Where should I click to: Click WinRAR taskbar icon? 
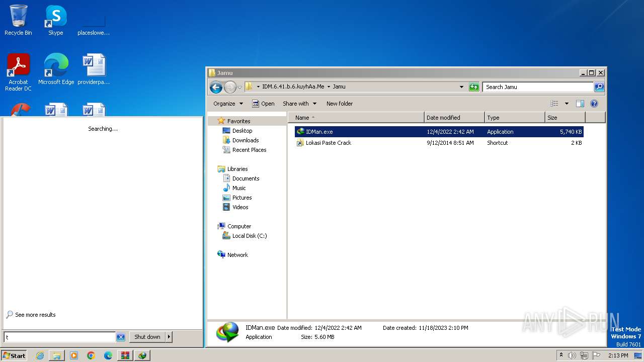click(x=125, y=355)
